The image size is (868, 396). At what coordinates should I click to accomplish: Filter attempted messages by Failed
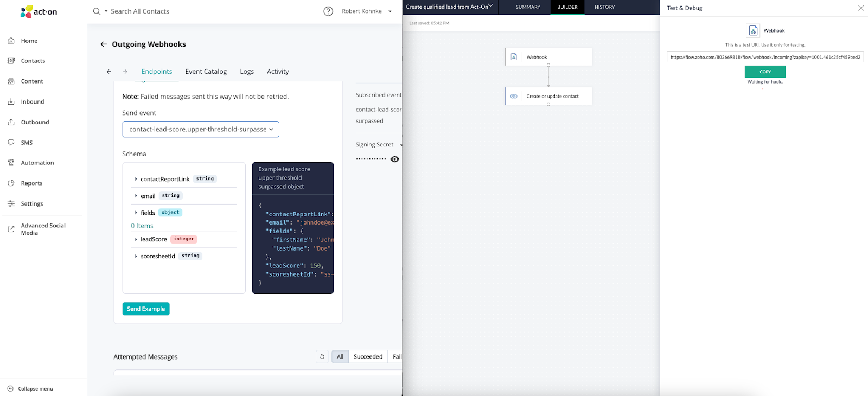pyautogui.click(x=396, y=356)
